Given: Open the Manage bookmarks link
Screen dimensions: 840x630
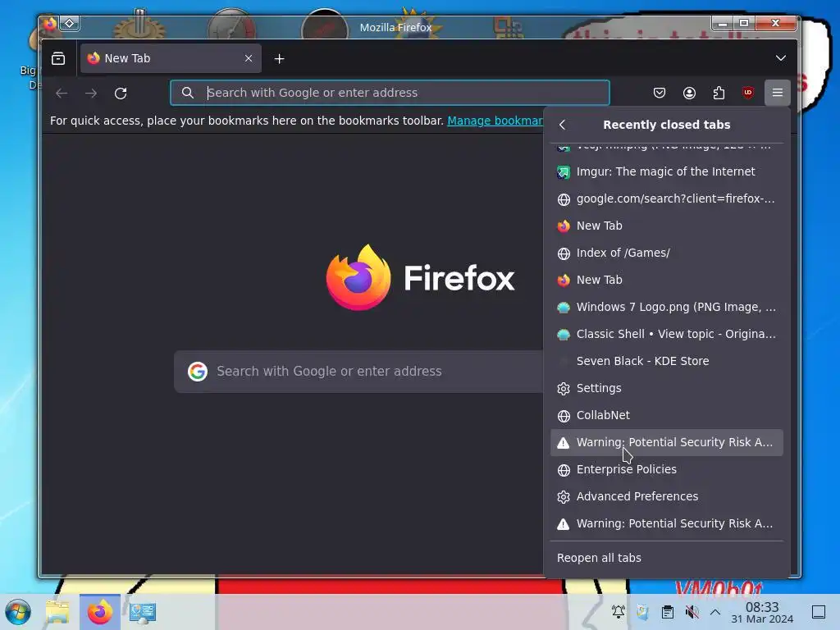Looking at the screenshot, I should tap(495, 121).
